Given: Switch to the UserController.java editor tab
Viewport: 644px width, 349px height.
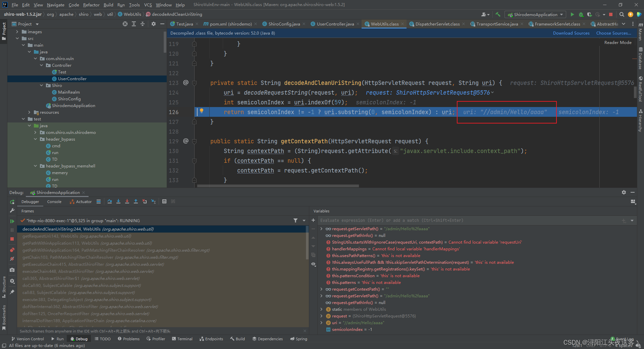Looking at the screenshot, I should (x=335, y=24).
